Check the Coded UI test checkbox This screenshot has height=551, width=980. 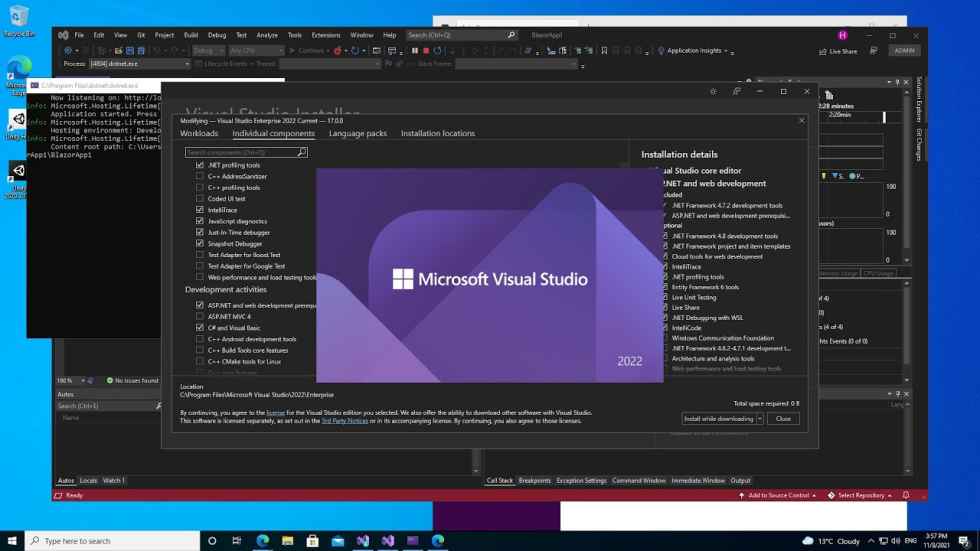point(199,199)
